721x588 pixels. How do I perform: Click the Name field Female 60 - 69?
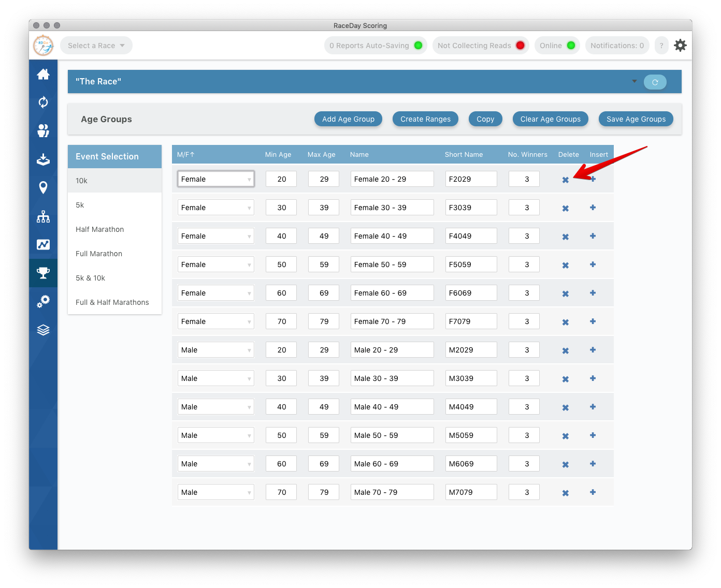pyautogui.click(x=392, y=293)
